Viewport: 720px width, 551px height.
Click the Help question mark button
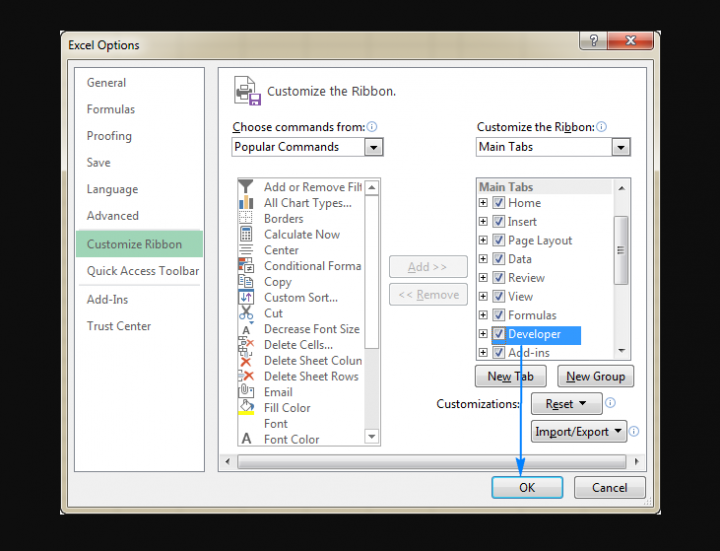(593, 40)
